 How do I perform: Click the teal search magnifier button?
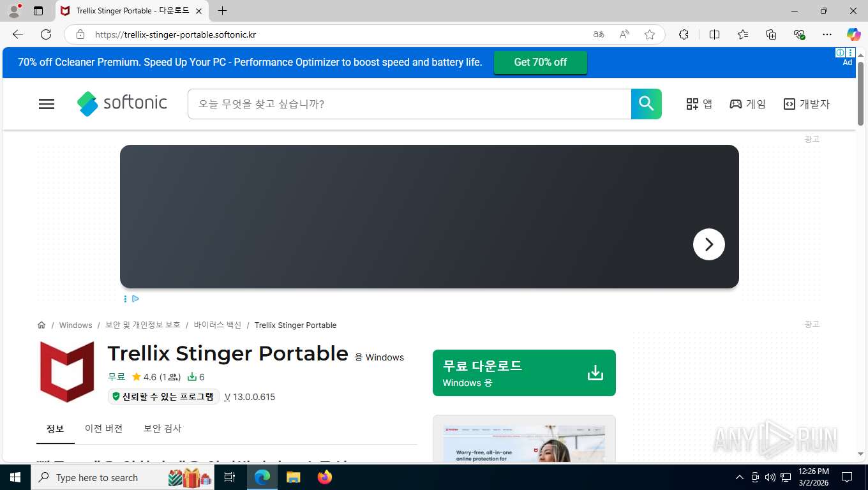coord(646,104)
